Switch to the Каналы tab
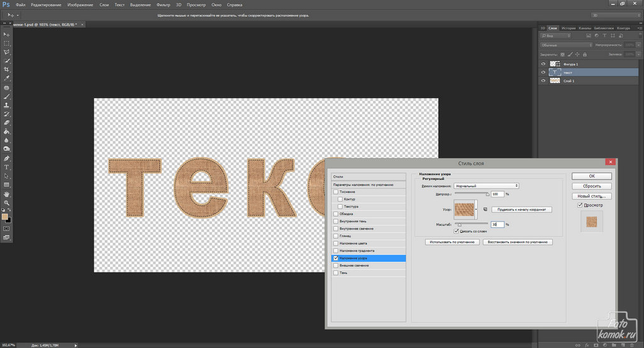The width and height of the screenshot is (644, 348). coord(584,28)
